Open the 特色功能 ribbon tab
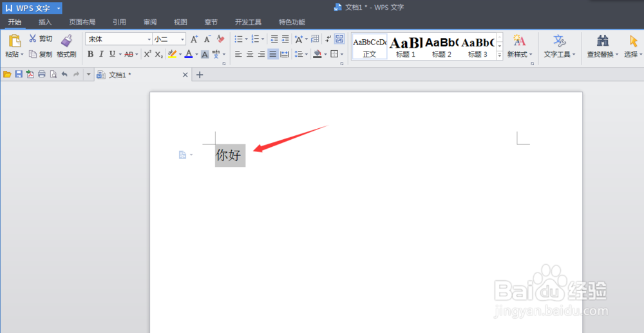Image resolution: width=644 pixels, height=333 pixels. (x=292, y=22)
